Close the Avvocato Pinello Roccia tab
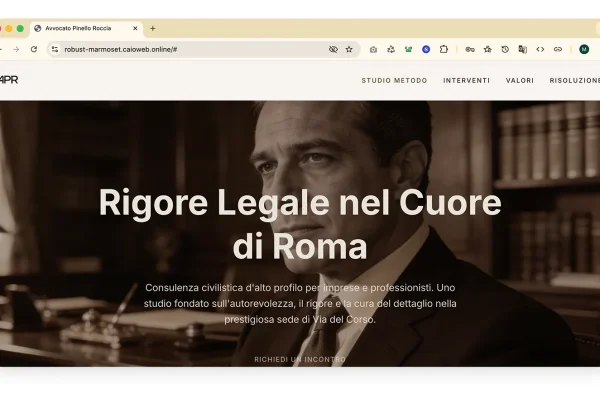 (135, 28)
